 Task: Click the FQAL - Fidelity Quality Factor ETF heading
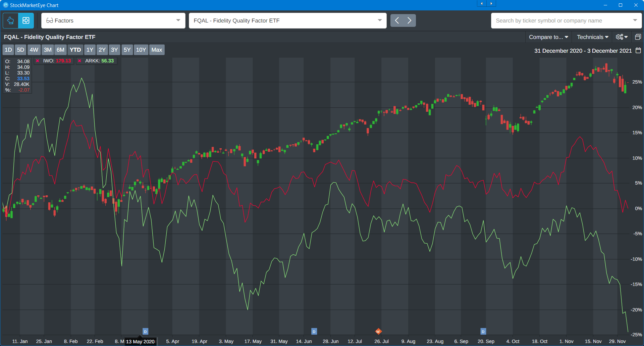point(50,37)
